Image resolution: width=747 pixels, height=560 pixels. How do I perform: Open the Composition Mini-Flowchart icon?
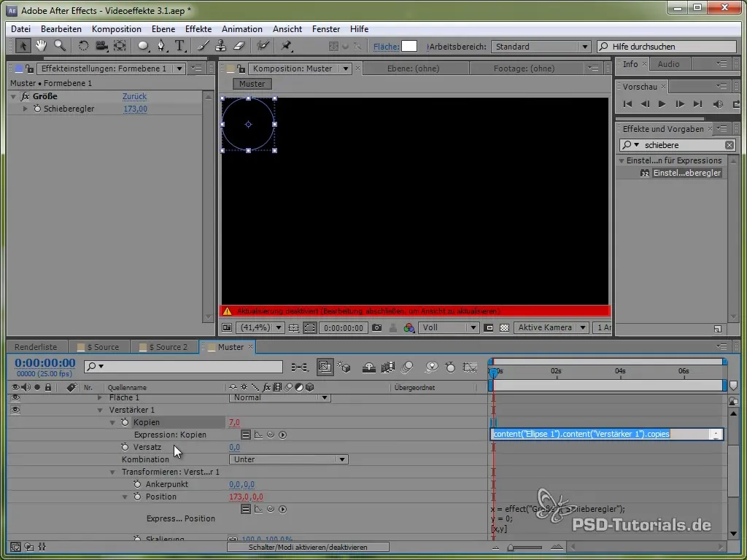pyautogui.click(x=300, y=367)
